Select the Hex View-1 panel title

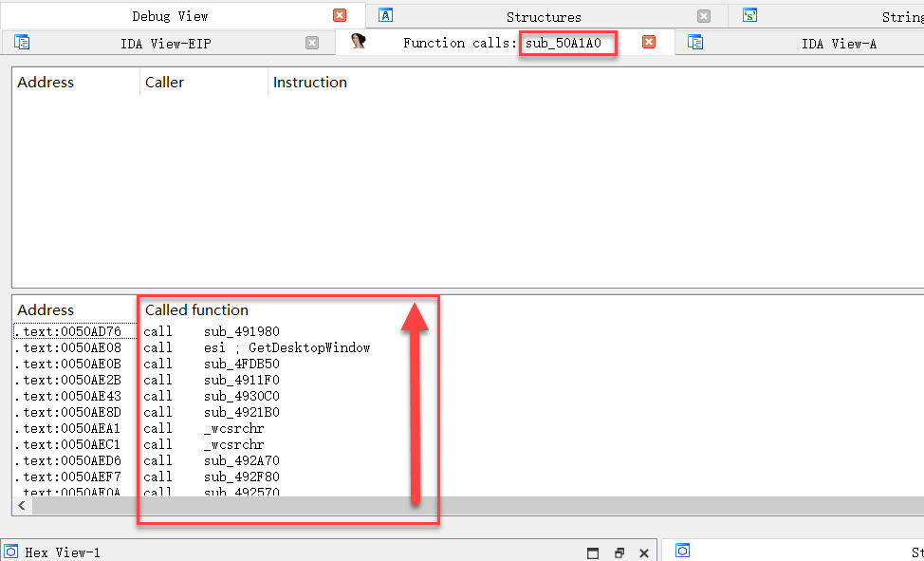[63, 552]
